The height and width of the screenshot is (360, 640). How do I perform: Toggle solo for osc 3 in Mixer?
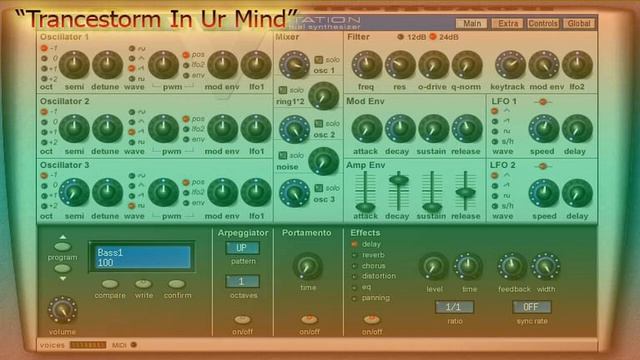(x=318, y=188)
